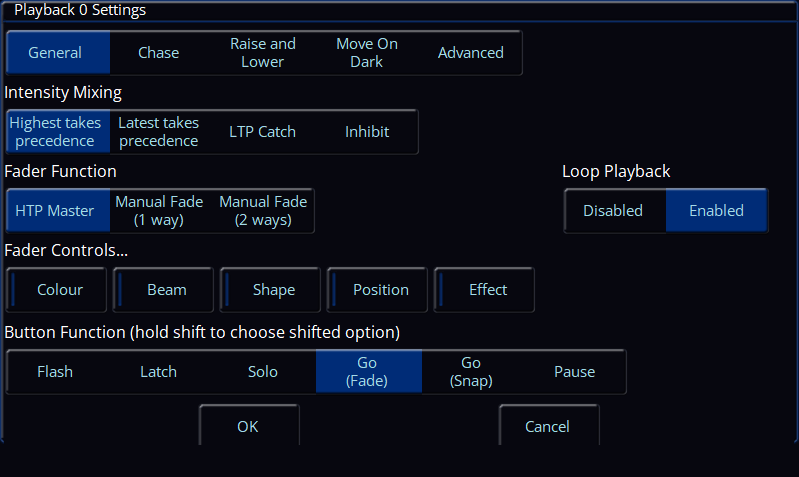Image resolution: width=799 pixels, height=477 pixels.
Task: Cancel the Playback 0 Settings dialog
Action: tap(547, 427)
